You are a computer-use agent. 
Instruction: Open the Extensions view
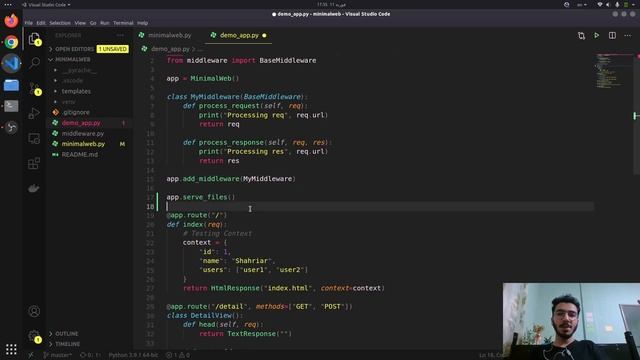[34, 163]
